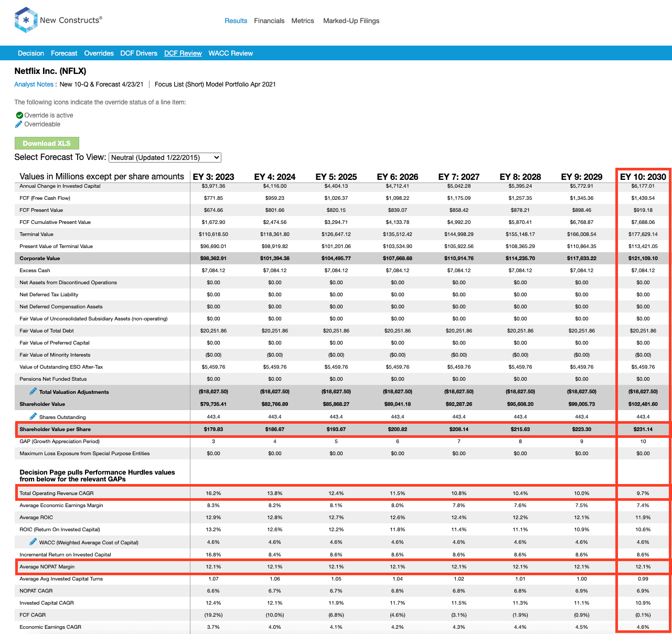
Task: Click the 9.7% Revenue CAGR cell for 2030
Action: point(643,493)
